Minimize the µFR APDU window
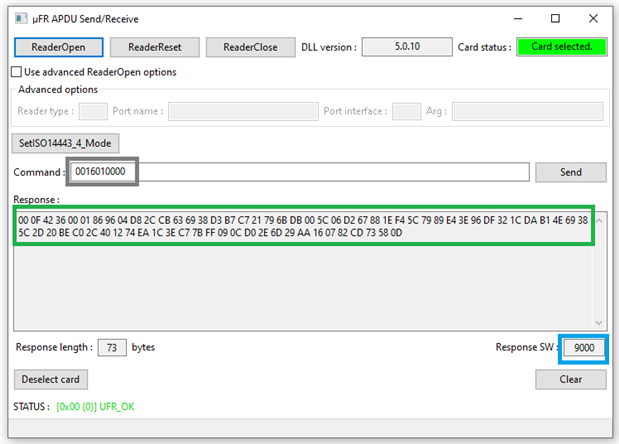The height and width of the screenshot is (444, 619). tap(518, 19)
